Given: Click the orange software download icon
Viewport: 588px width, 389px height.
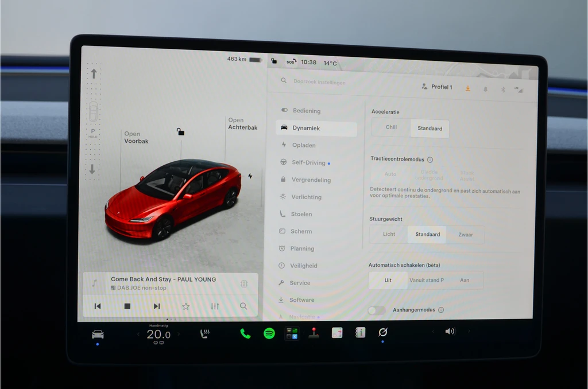Looking at the screenshot, I should point(467,88).
